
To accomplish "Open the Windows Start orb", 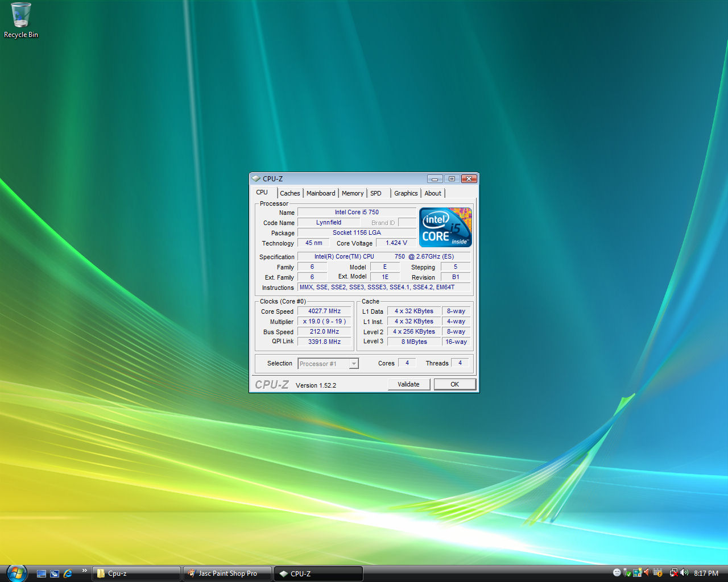I will click(x=16, y=573).
